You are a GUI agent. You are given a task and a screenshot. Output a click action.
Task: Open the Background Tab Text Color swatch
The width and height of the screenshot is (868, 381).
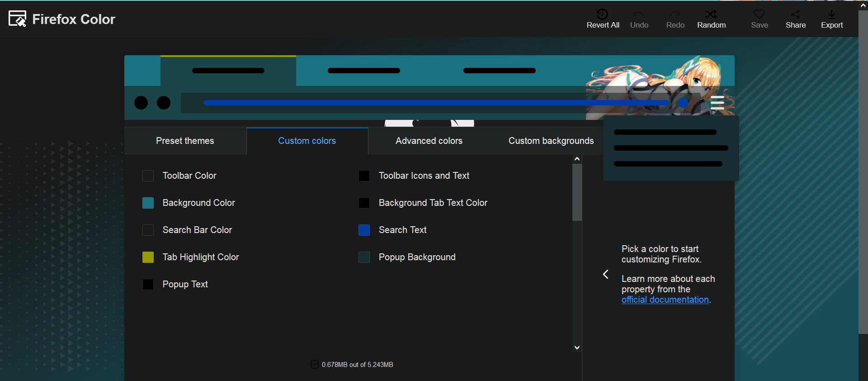364,203
